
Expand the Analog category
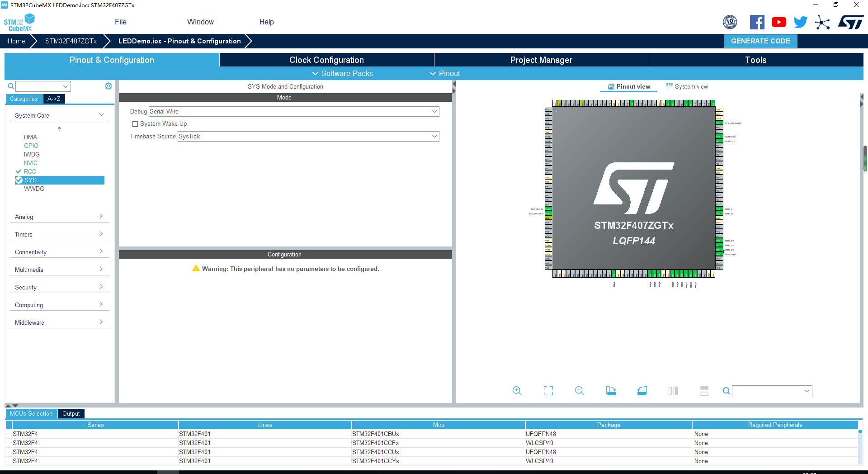click(59, 217)
